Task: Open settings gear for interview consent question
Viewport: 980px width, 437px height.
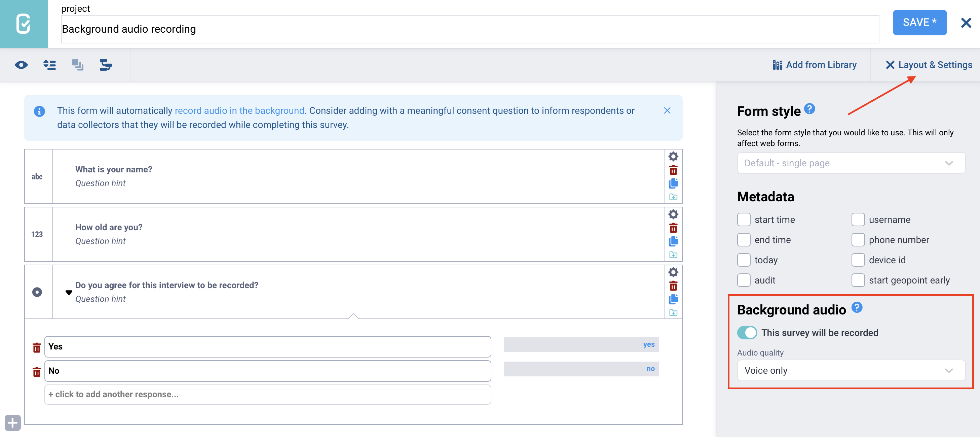Action: pyautogui.click(x=673, y=272)
